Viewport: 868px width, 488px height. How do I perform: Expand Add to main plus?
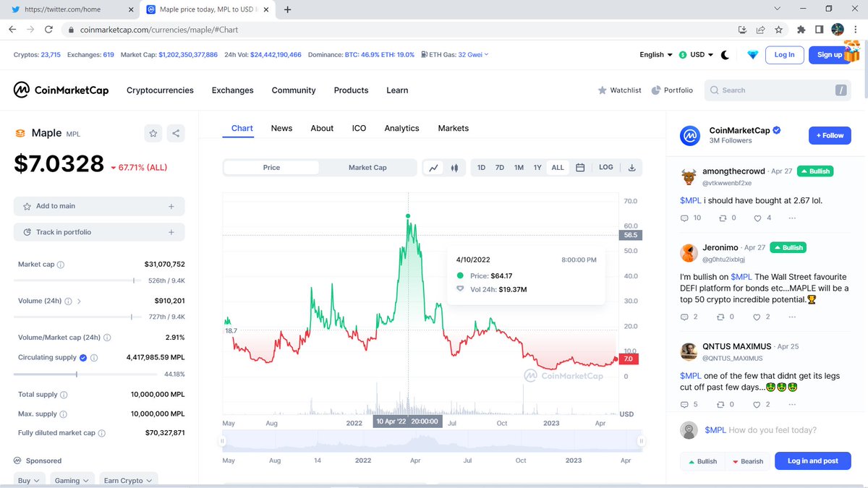coord(171,206)
